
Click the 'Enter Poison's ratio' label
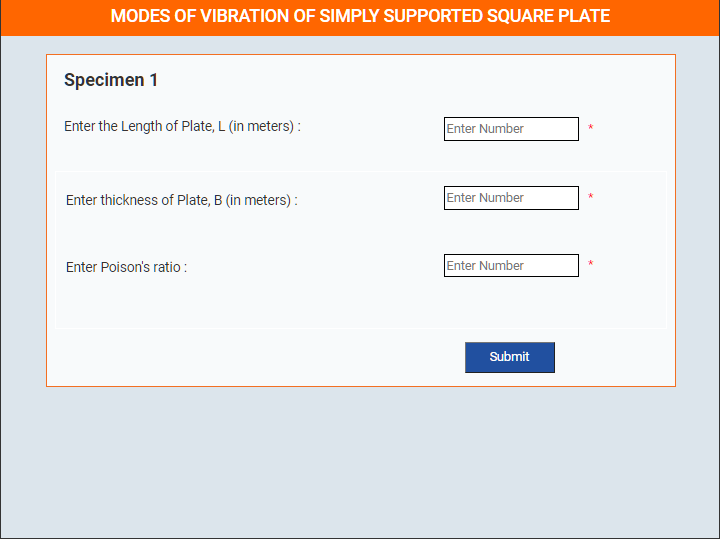click(126, 267)
